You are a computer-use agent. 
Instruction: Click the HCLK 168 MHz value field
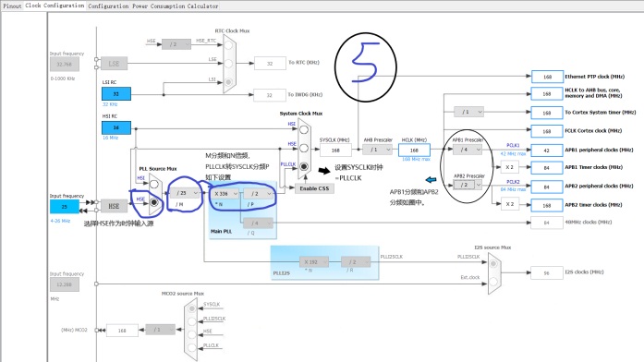click(x=415, y=151)
